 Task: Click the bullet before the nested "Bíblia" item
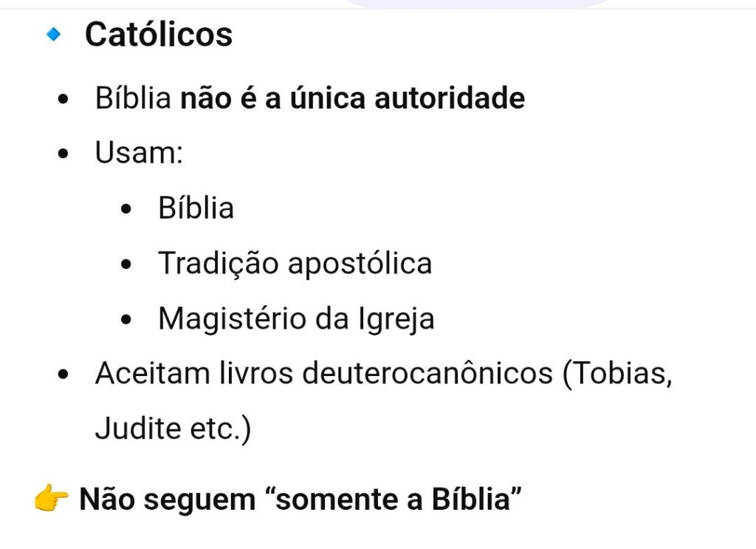[129, 209]
